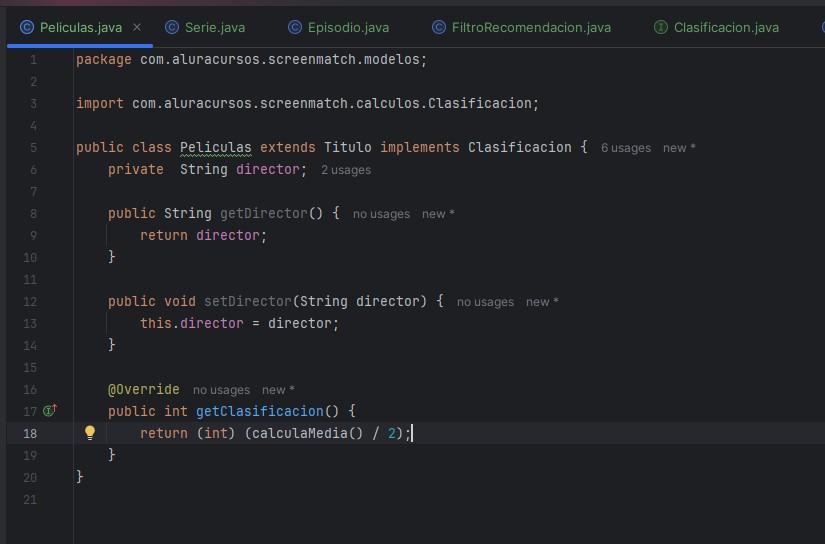
Task: Click line number 18 in the gutter
Action: pyautogui.click(x=30, y=434)
